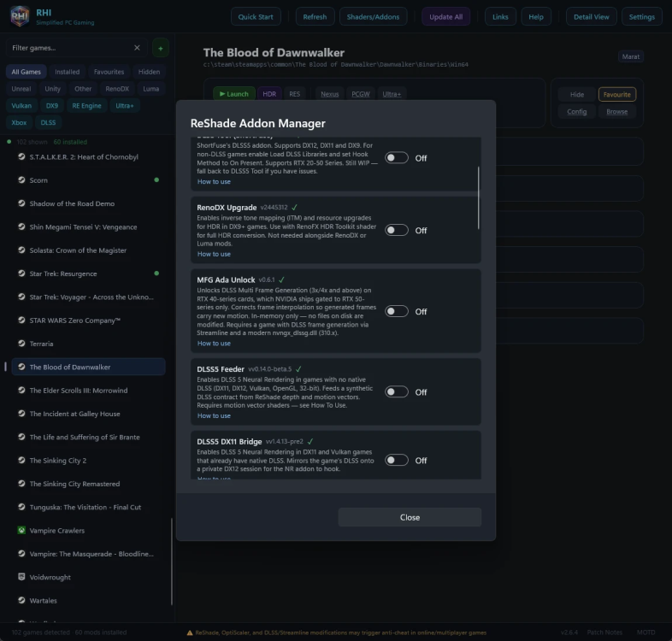Click the icon beside Wartales
Image resolution: width=672 pixels, height=641 pixels.
coord(21,600)
